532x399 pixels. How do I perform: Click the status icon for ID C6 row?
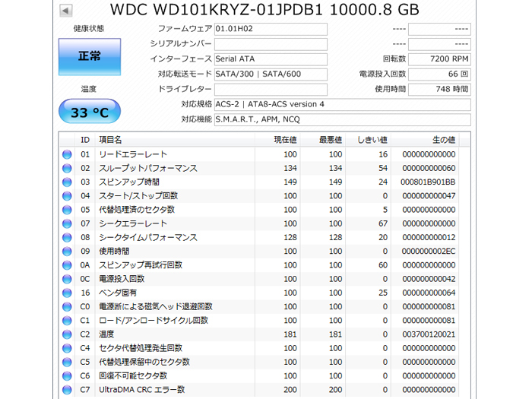[67, 376]
